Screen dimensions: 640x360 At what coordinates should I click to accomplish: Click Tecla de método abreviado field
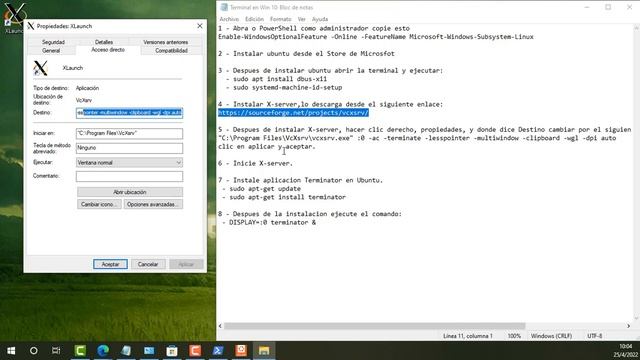[x=129, y=148]
